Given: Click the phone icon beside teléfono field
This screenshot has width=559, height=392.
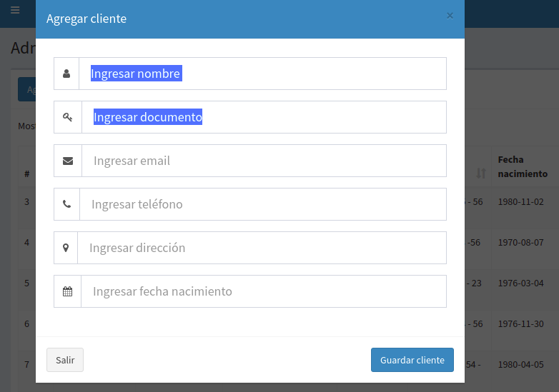Looking at the screenshot, I should click(67, 204).
